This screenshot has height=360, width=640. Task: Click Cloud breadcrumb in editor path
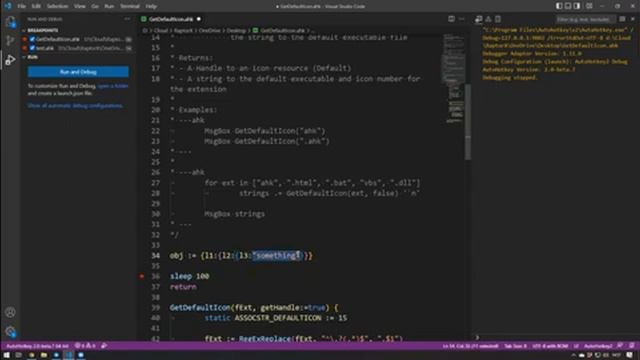pos(160,31)
